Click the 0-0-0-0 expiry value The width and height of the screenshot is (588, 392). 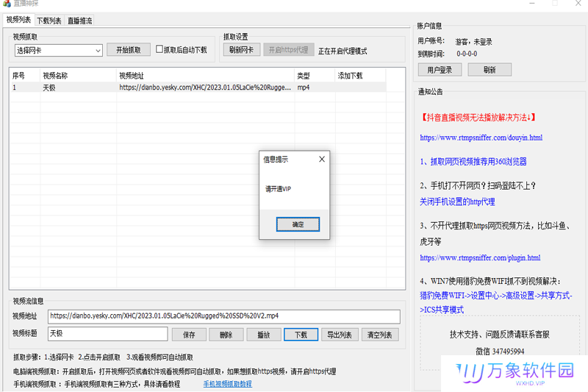click(x=467, y=54)
